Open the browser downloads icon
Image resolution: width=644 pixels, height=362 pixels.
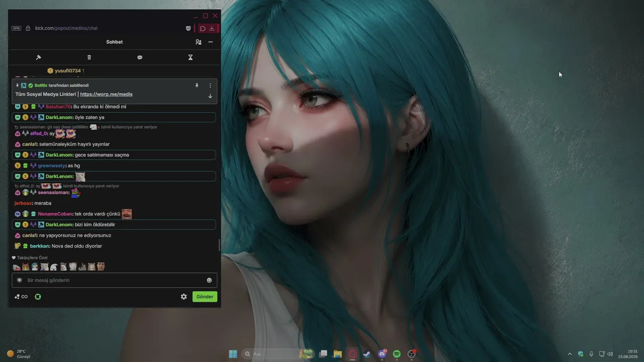tap(212, 28)
